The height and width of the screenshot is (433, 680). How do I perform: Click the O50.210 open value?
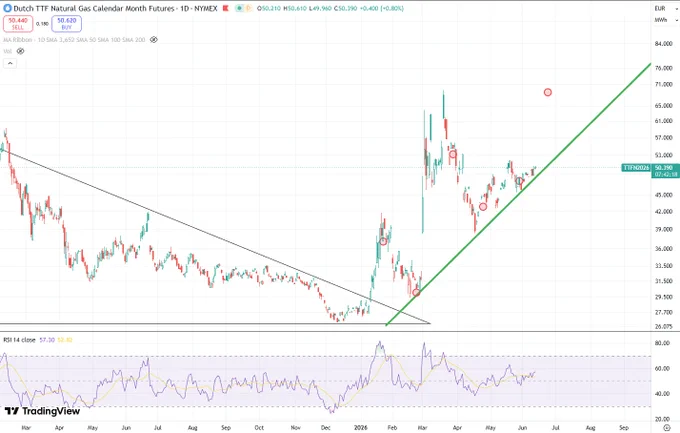coord(269,8)
